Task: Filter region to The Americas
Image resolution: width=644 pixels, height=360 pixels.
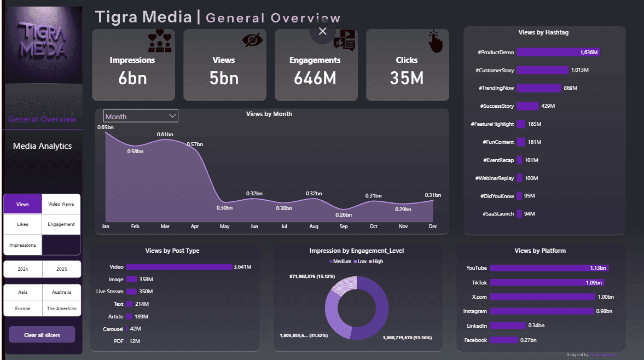Action: click(62, 309)
